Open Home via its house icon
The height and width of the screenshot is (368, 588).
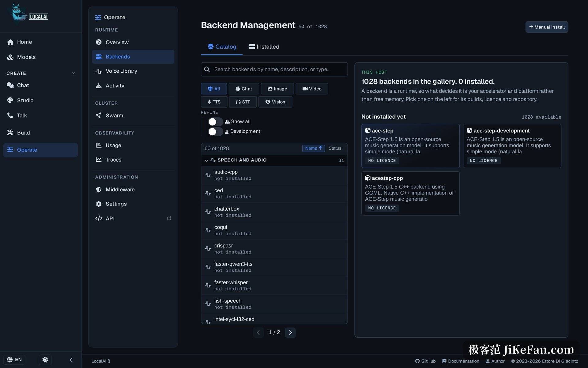click(x=10, y=42)
